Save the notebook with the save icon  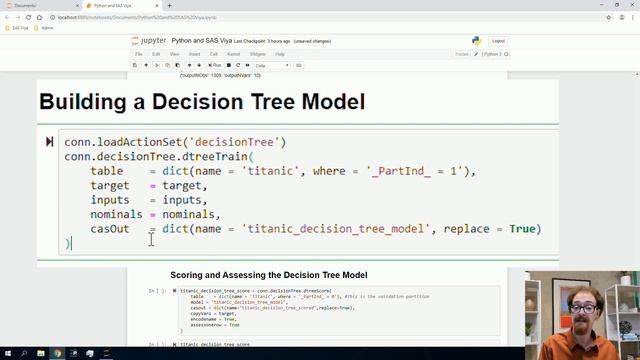[x=135, y=65]
